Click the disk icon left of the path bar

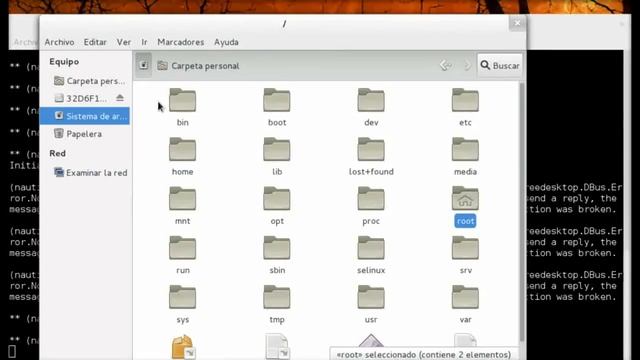coord(144,65)
